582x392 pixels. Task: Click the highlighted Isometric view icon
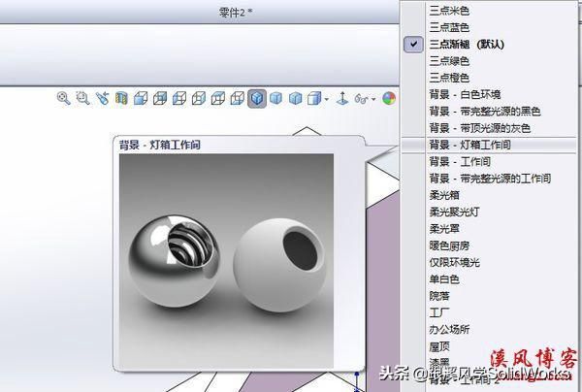tap(257, 98)
